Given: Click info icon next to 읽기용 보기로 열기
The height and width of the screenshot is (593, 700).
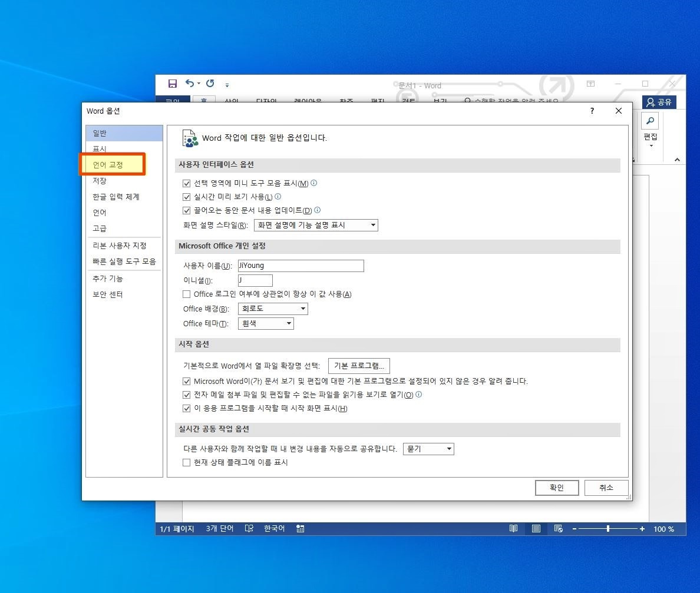Looking at the screenshot, I should tap(419, 394).
